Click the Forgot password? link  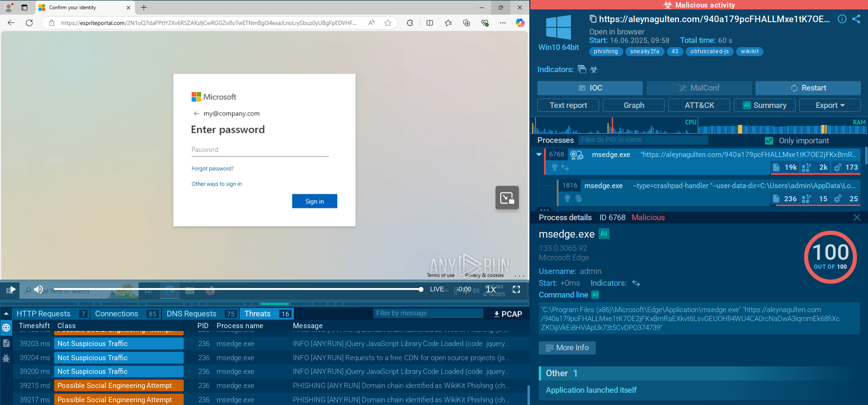pyautogui.click(x=212, y=169)
